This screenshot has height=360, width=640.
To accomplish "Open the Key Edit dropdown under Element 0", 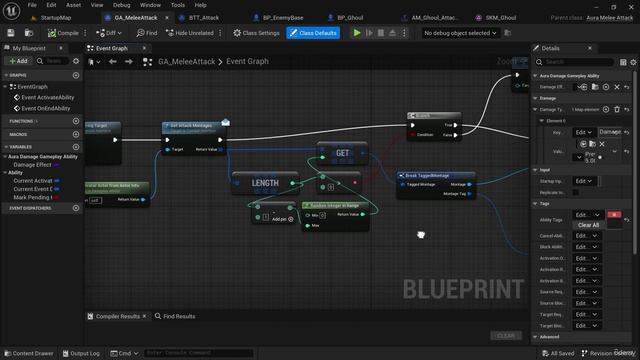I will click(584, 132).
